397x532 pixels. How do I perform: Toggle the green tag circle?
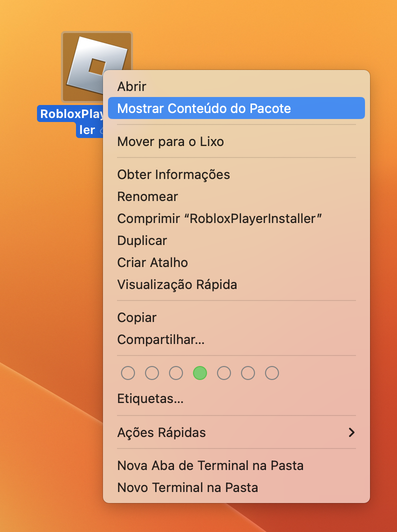[200, 373]
